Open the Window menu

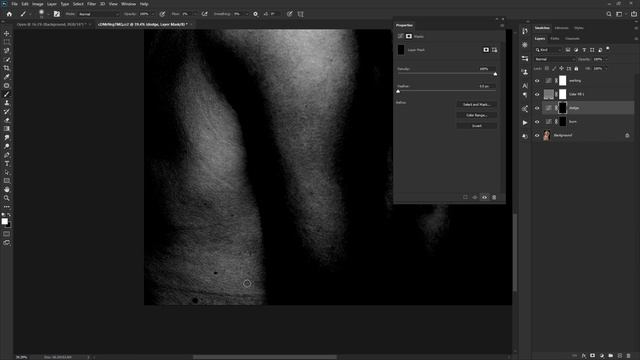point(128,4)
